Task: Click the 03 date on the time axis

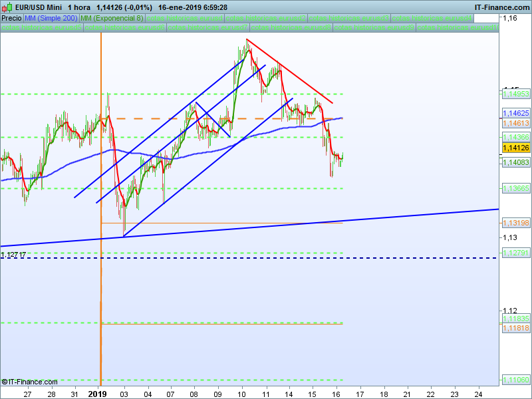Action: [x=124, y=394]
